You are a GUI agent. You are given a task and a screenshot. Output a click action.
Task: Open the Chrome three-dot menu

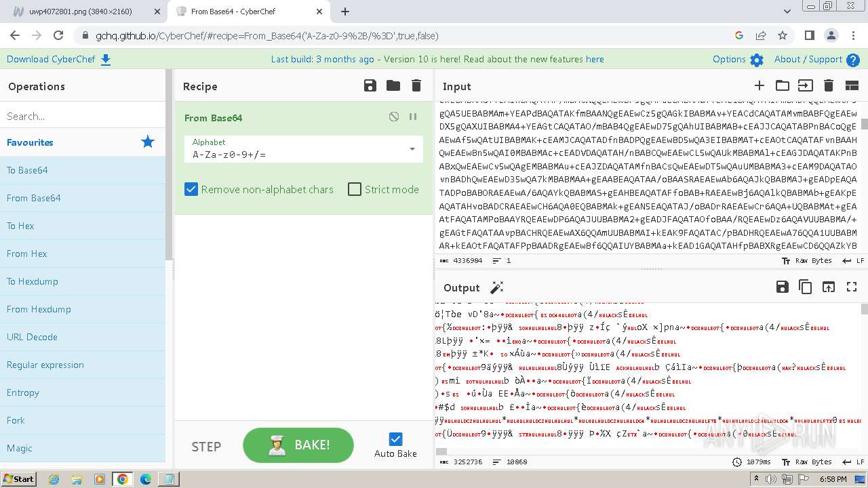click(x=853, y=36)
